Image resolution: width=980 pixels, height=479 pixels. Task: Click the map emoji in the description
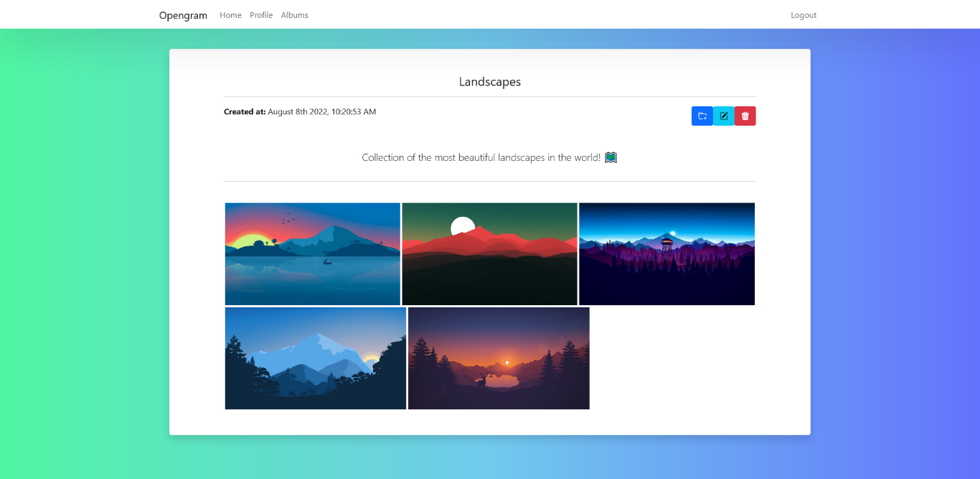[611, 157]
